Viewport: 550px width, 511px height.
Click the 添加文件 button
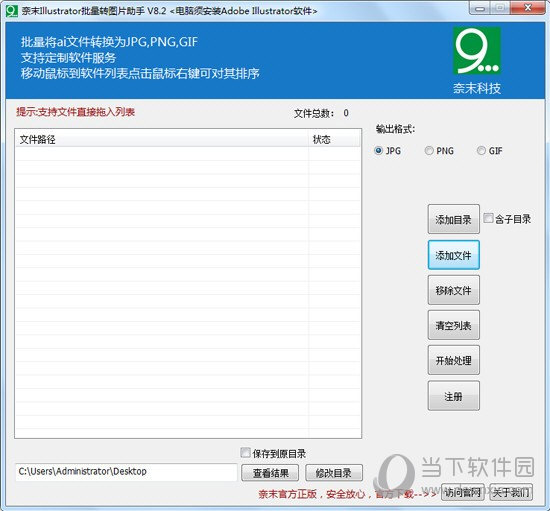click(x=453, y=255)
